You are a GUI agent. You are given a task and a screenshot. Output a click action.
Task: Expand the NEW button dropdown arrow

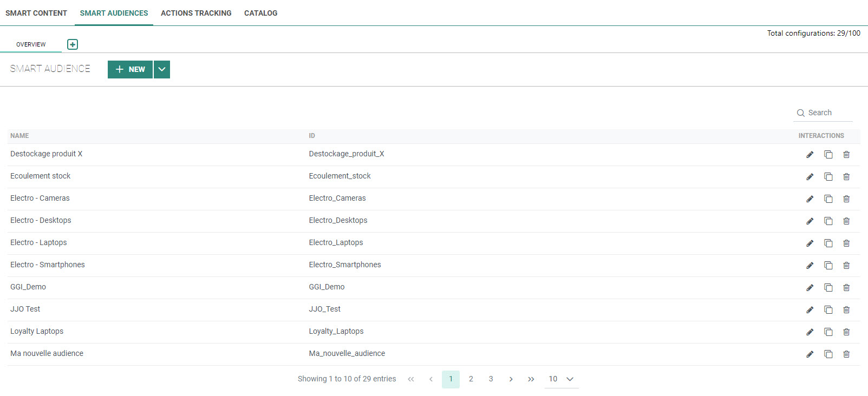click(x=162, y=69)
